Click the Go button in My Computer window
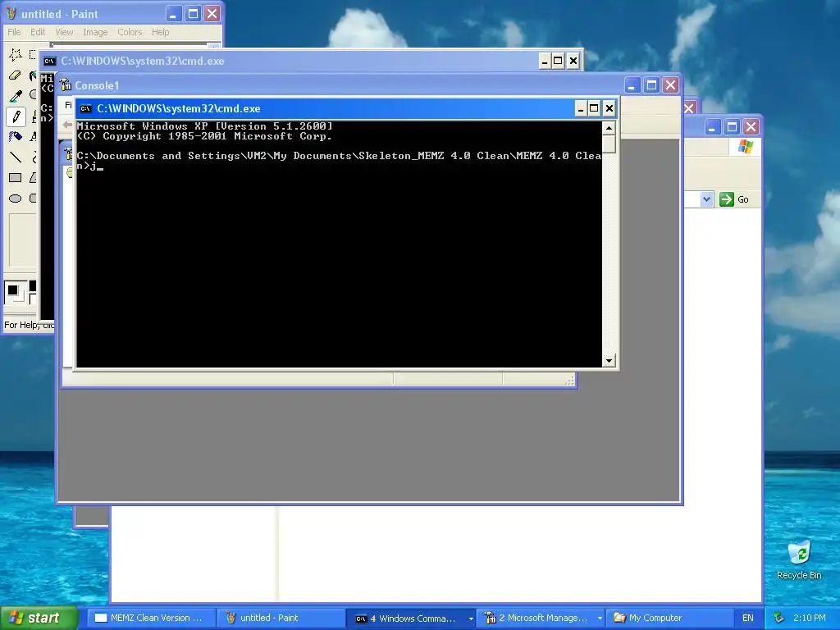This screenshot has width=840, height=630. (734, 199)
